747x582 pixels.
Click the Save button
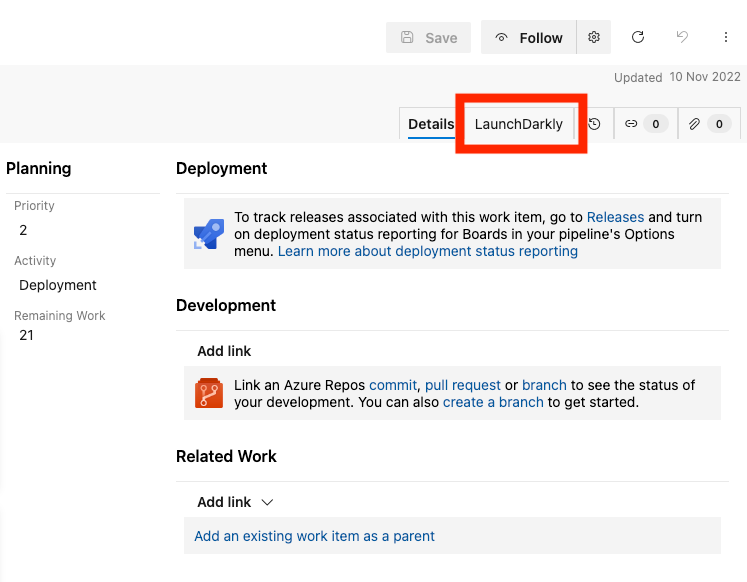[x=429, y=37]
